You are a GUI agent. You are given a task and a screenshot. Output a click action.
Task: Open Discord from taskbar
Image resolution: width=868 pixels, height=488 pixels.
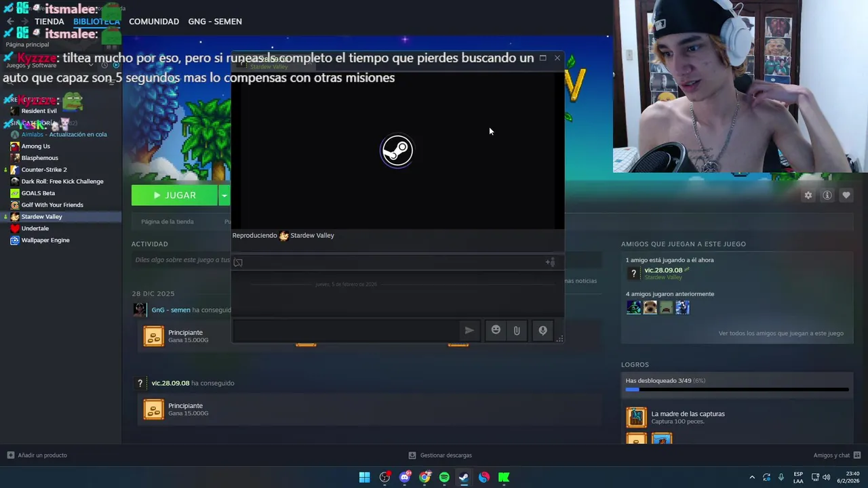pyautogui.click(x=405, y=477)
